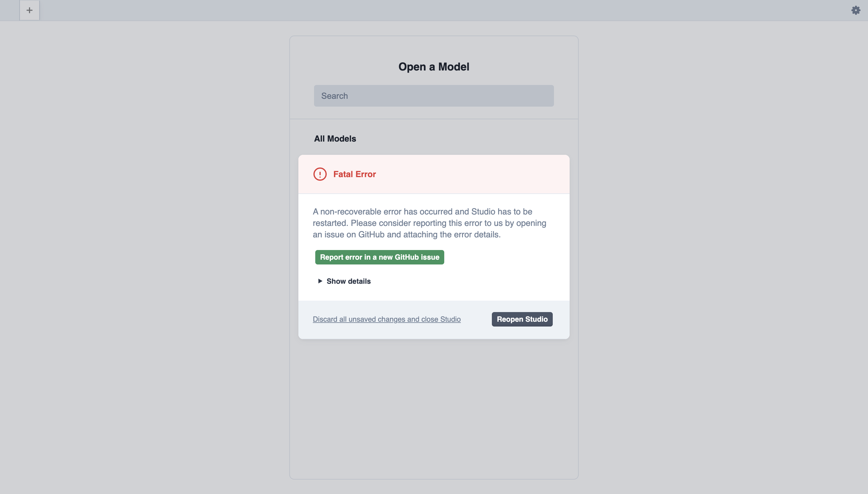Expand the Show details section
Image resolution: width=868 pixels, height=494 pixels.
(x=348, y=281)
